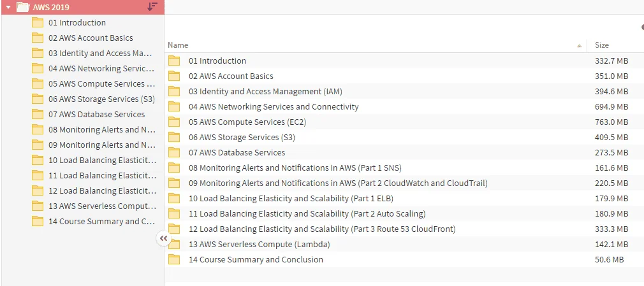Click folder icon of 05 AWS Compute Services (EC2) row
644x286 pixels.
point(174,122)
